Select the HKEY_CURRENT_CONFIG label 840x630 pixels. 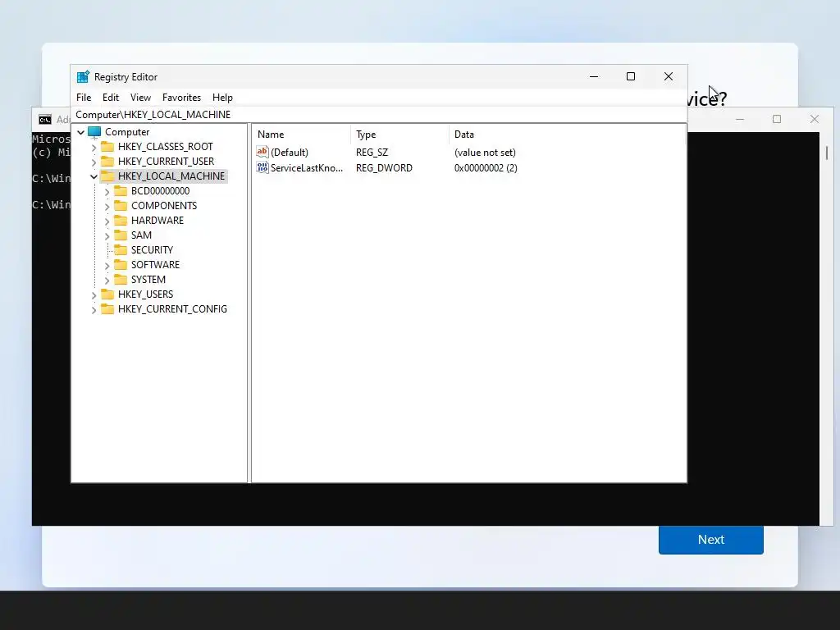point(172,309)
